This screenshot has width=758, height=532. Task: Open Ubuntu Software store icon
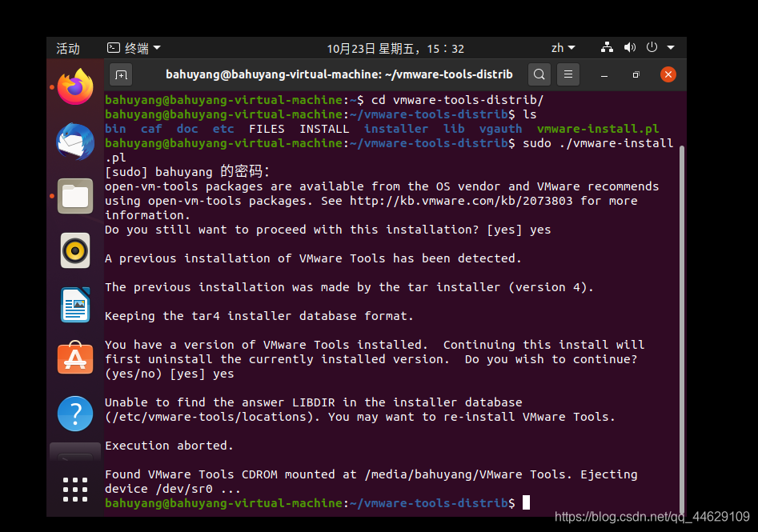[x=75, y=358]
